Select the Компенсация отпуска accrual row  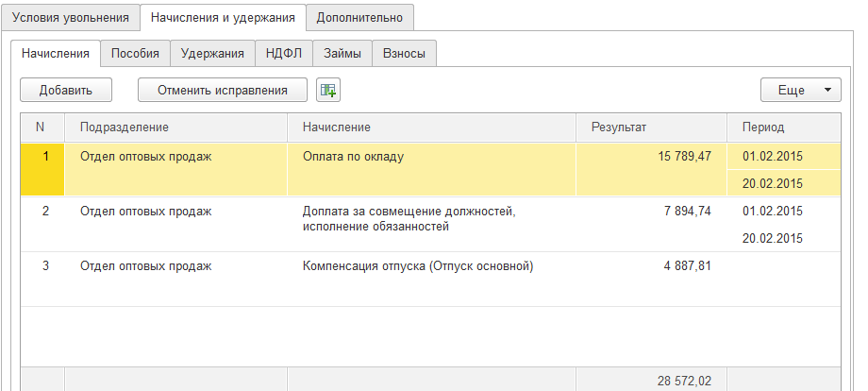(x=417, y=266)
